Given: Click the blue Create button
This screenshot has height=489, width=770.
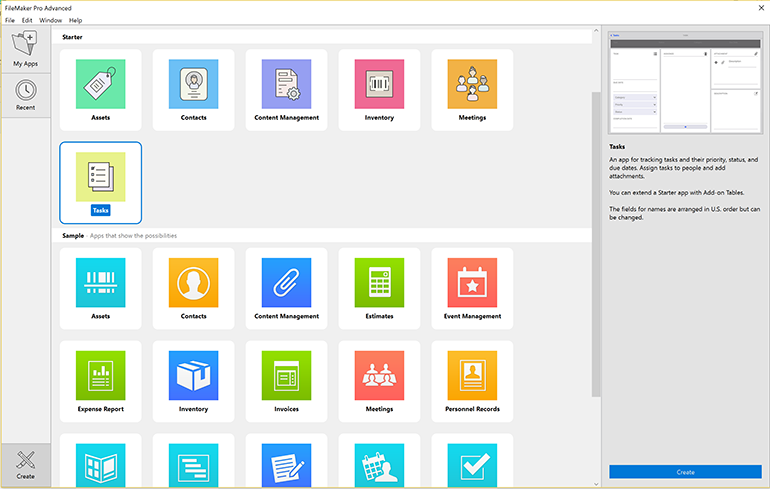Looking at the screenshot, I should tap(686, 472).
